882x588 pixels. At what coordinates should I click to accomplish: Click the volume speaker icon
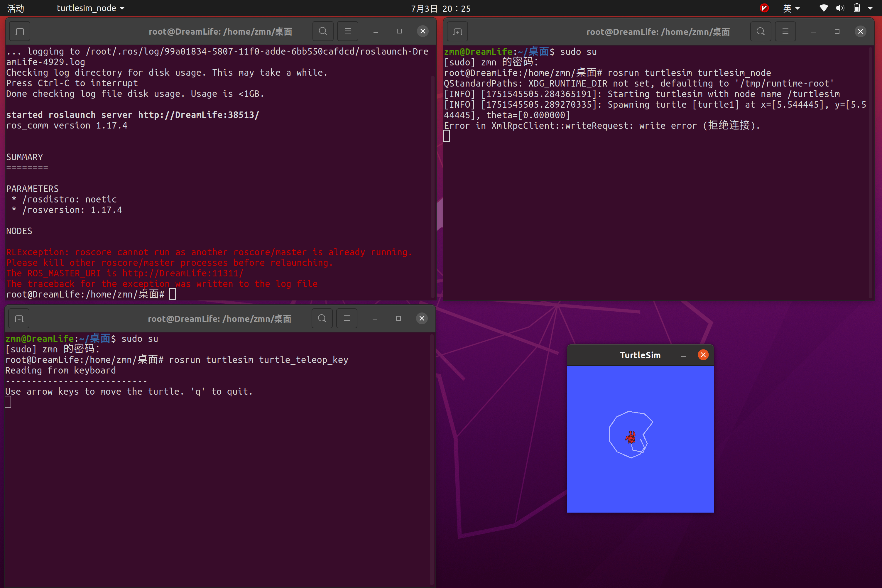pyautogui.click(x=840, y=8)
